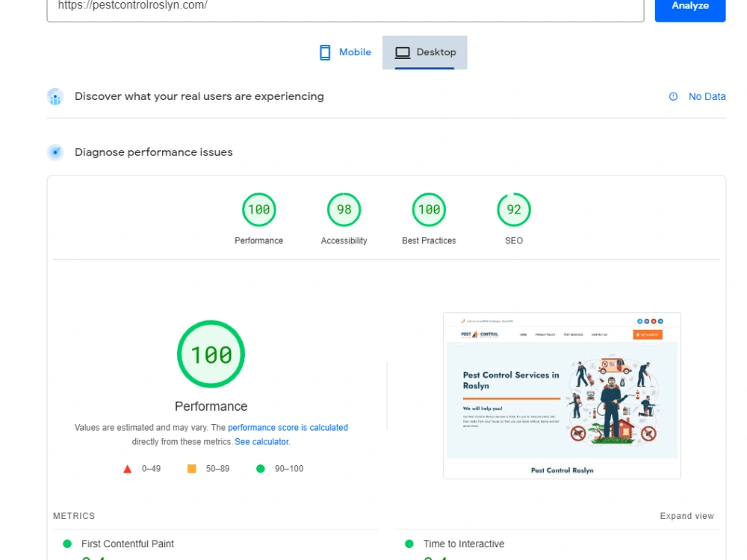The width and height of the screenshot is (747, 560).
Task: Click the phone icon beside the Mobile tab
Action: pyautogui.click(x=324, y=52)
